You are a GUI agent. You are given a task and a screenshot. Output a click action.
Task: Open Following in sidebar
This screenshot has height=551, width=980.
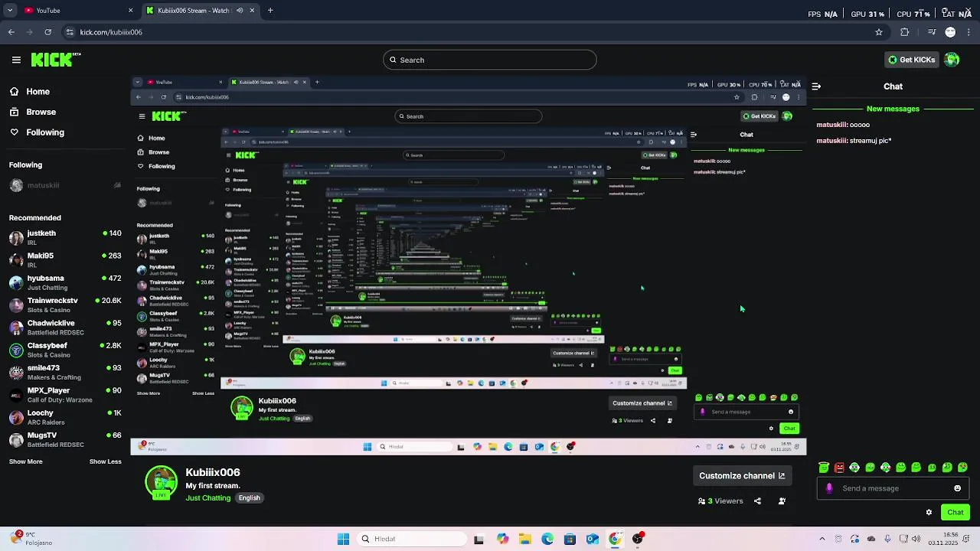pyautogui.click(x=37, y=132)
